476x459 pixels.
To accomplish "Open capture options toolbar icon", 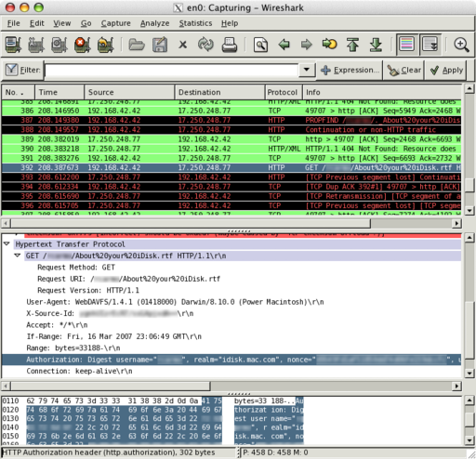I will [36, 45].
